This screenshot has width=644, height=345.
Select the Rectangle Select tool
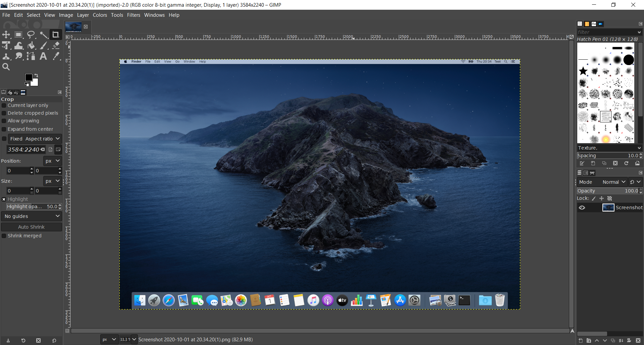[18, 35]
